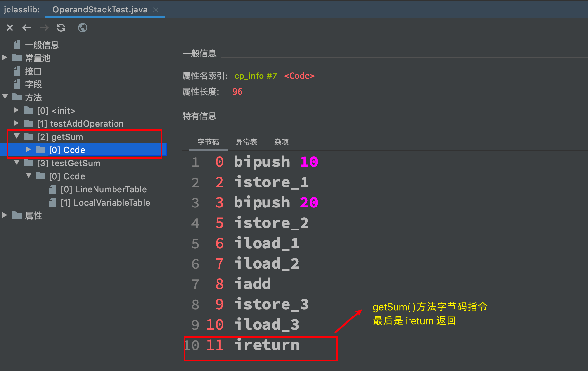Expand the 常量池 node
This screenshot has height=371, width=588.
click(5, 58)
